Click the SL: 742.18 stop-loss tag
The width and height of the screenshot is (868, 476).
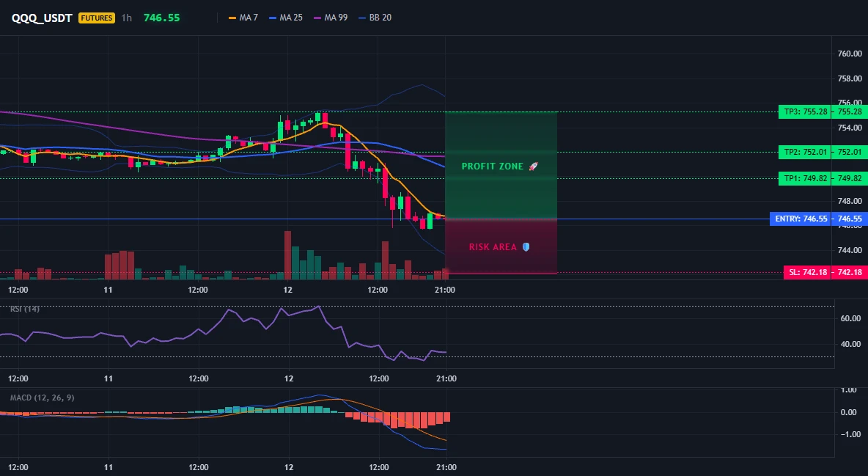(x=807, y=272)
